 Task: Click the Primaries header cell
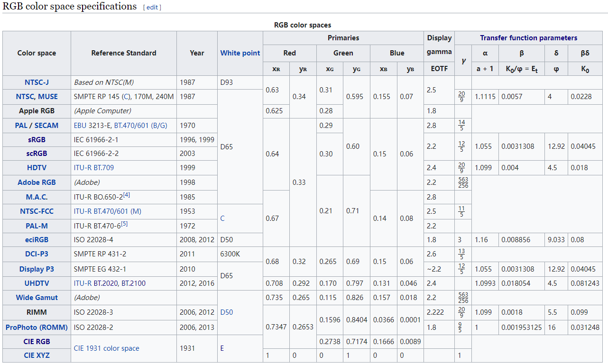pyautogui.click(x=343, y=38)
